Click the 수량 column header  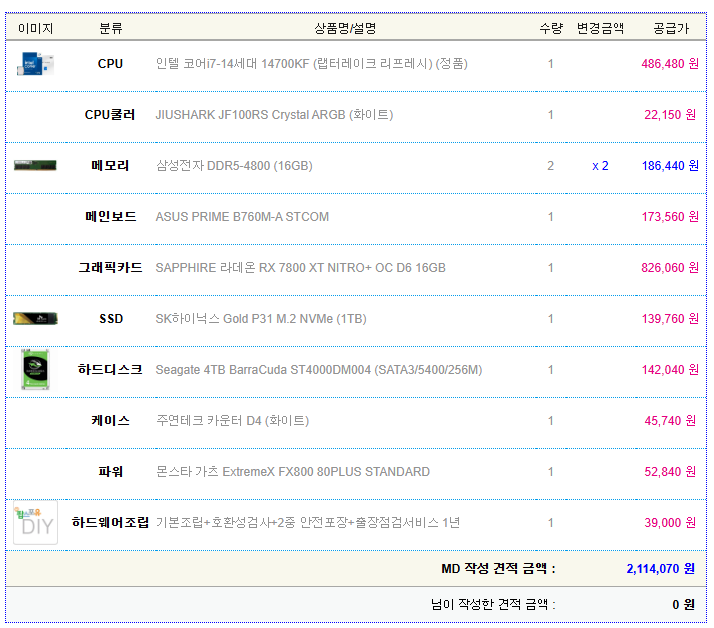click(551, 29)
